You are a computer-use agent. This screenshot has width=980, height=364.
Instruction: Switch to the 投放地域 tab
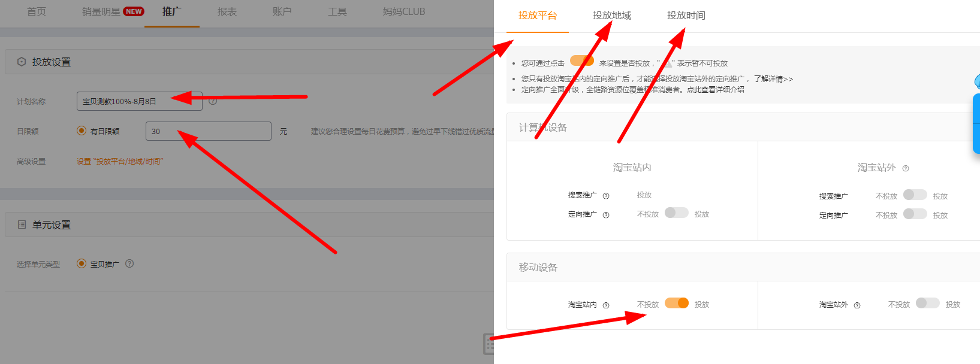point(612,16)
